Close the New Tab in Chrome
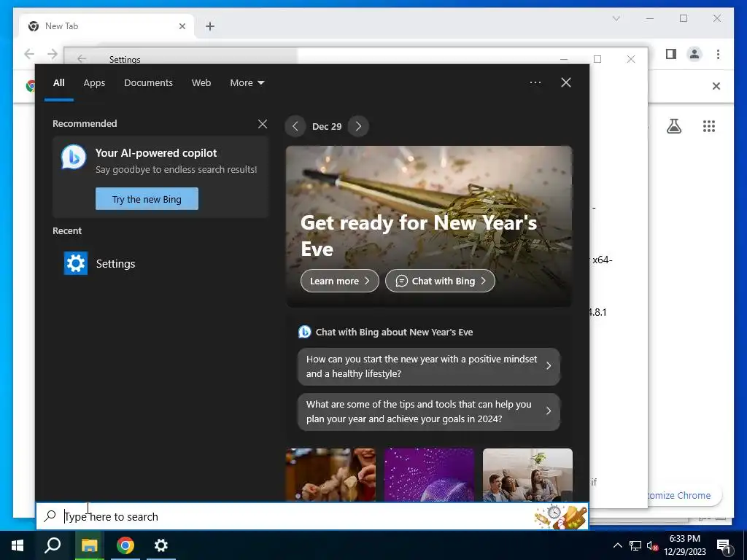The height and width of the screenshot is (560, 747). pos(182,26)
